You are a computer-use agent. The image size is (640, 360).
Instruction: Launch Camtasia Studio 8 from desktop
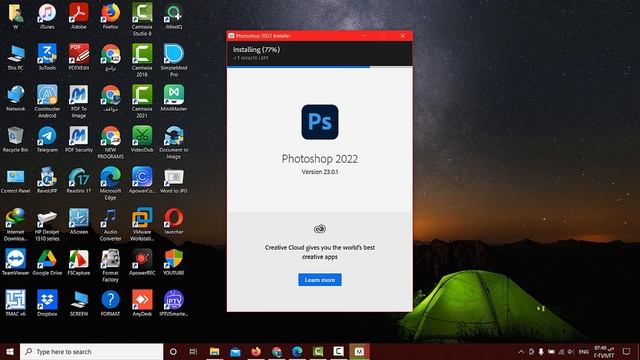click(142, 19)
